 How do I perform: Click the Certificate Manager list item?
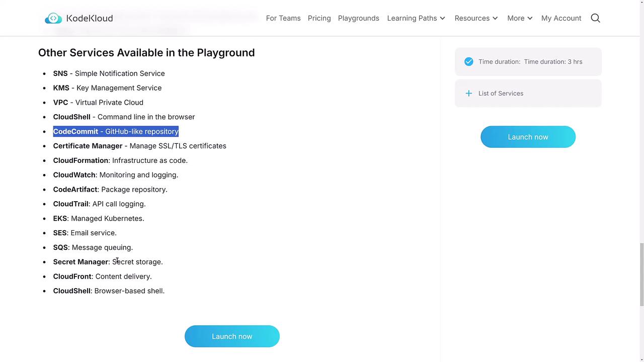pyautogui.click(x=139, y=146)
